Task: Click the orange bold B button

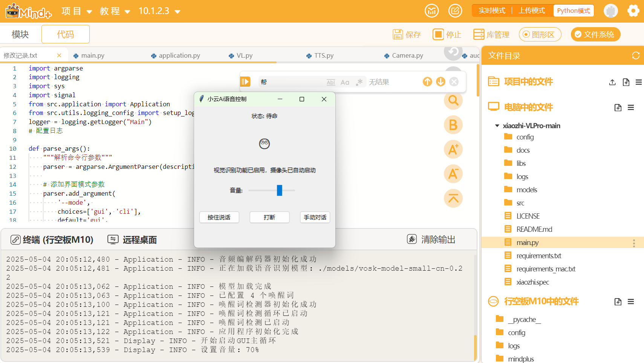Action: pos(453,125)
